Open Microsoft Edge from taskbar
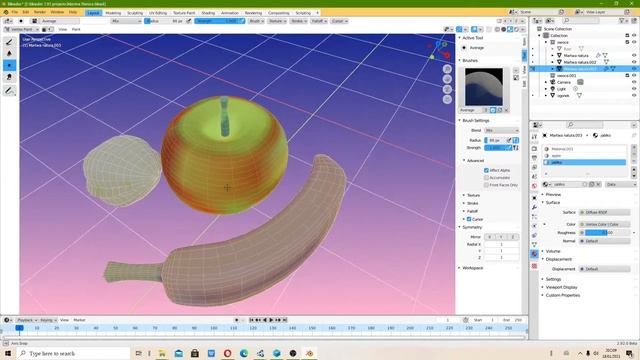 (x=244, y=353)
